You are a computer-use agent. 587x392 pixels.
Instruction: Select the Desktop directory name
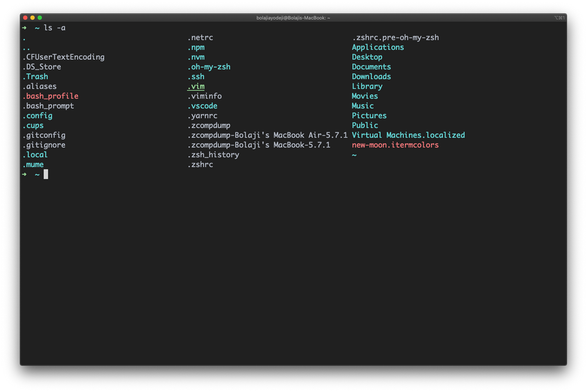[367, 57]
